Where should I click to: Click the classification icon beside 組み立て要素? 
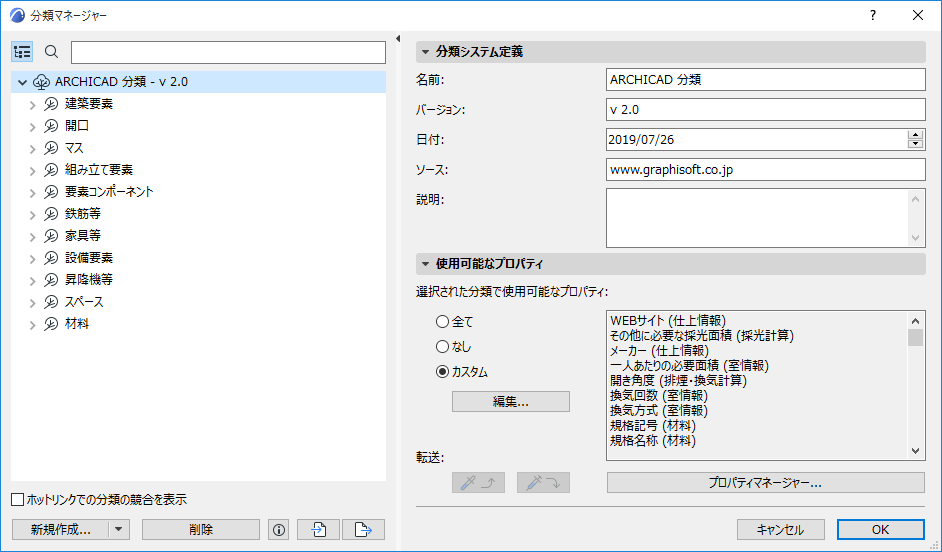pos(51,170)
